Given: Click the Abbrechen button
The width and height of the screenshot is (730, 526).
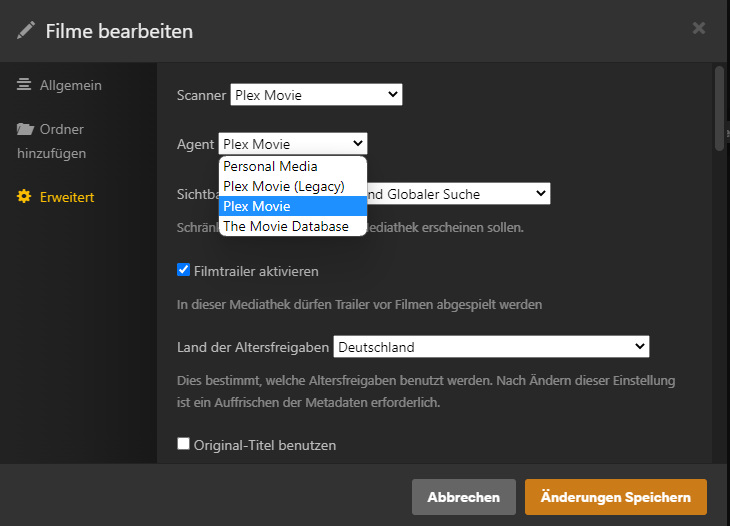Looking at the screenshot, I should point(464,497).
